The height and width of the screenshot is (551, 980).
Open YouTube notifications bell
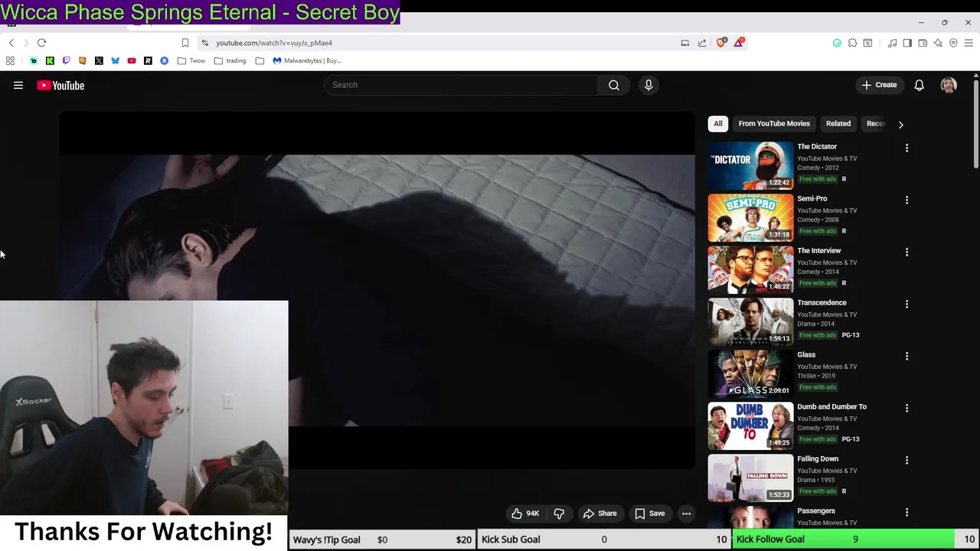click(x=919, y=85)
